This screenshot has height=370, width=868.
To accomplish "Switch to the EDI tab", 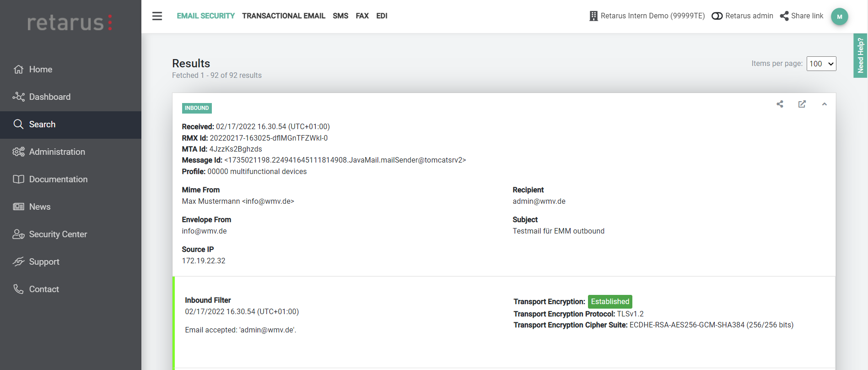I will tap(382, 16).
